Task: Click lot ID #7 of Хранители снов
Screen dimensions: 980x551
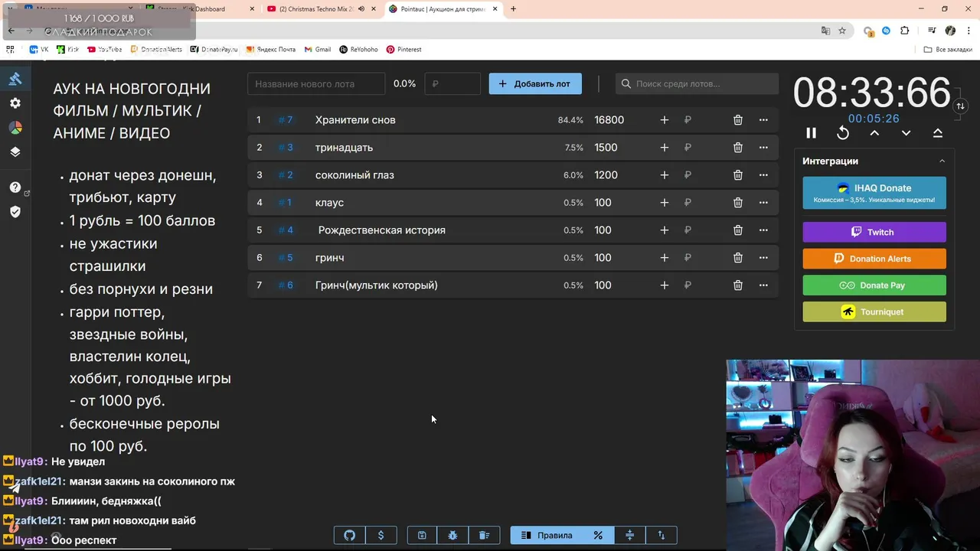Action: (x=286, y=120)
